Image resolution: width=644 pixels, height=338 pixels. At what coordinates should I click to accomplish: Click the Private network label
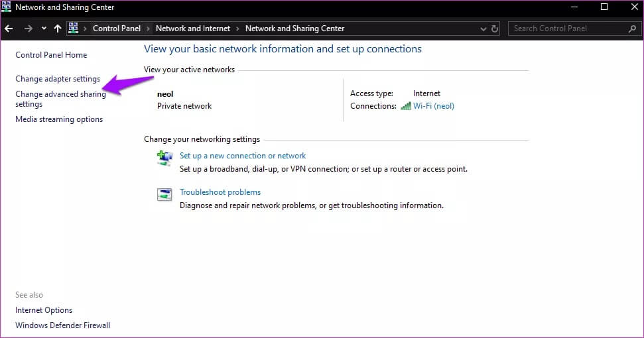tap(184, 106)
